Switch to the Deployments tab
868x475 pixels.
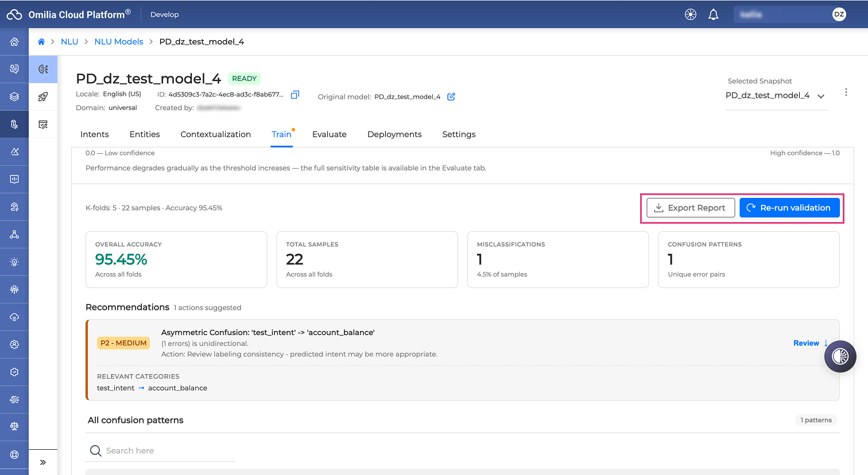point(394,134)
